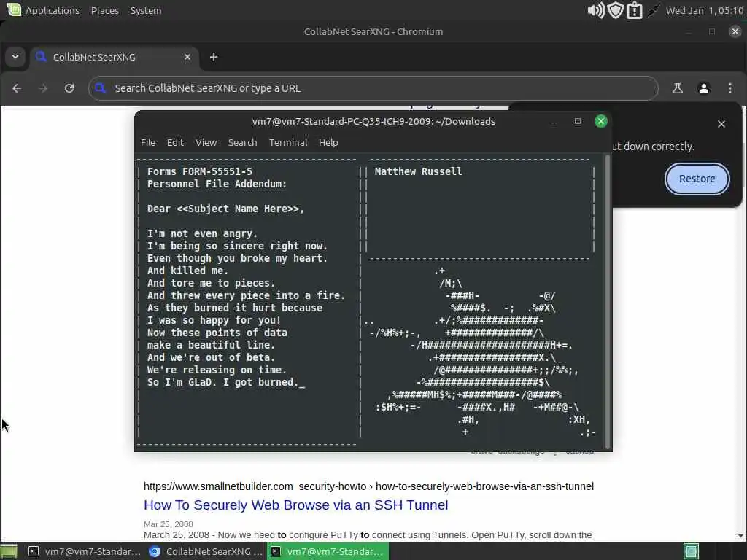The width and height of the screenshot is (747, 560).
Task: Click the 'Personnel File Addendum:' terminal line
Action: pyautogui.click(x=217, y=184)
